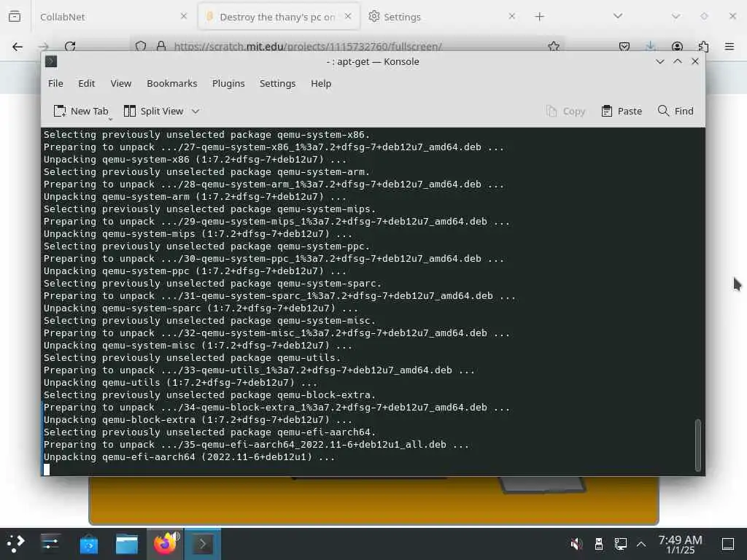Open Discover software center from taskbar
Viewport: 747px width, 560px height.
(x=88, y=544)
